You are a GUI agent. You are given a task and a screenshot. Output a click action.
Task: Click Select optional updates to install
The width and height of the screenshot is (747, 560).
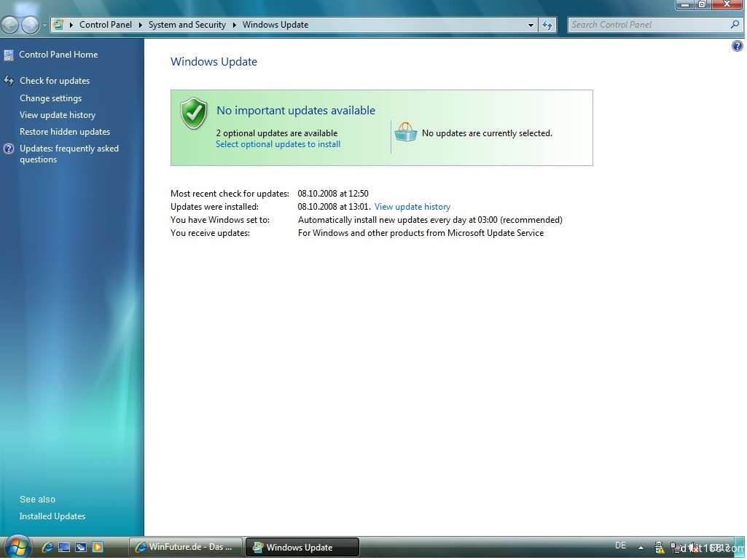point(278,144)
